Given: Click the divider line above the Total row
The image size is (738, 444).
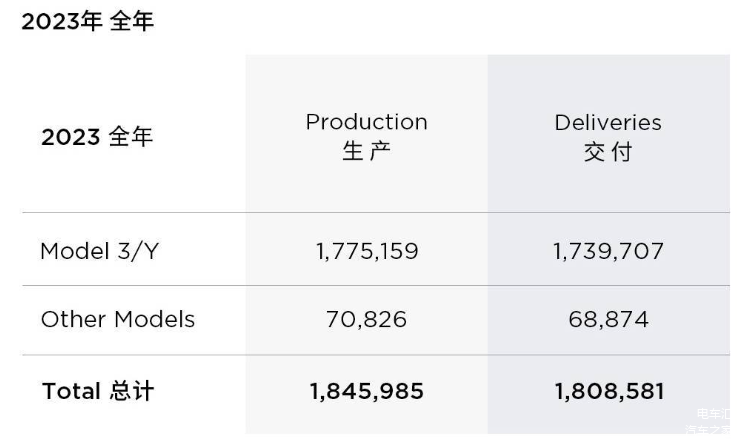Looking at the screenshot, I should click(x=375, y=355).
